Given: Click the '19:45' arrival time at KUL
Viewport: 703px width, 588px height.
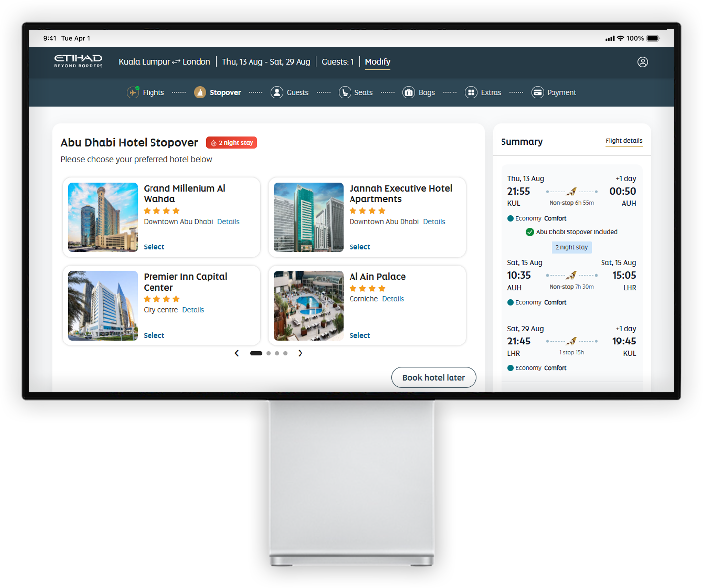Looking at the screenshot, I should click(x=624, y=341).
